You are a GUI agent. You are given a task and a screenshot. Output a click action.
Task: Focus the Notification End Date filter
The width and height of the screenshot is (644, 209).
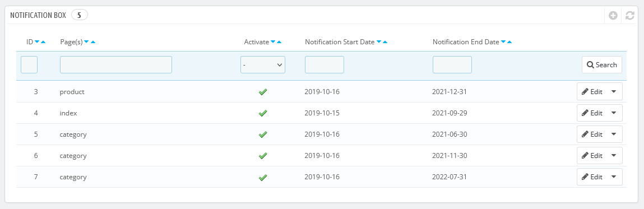452,65
